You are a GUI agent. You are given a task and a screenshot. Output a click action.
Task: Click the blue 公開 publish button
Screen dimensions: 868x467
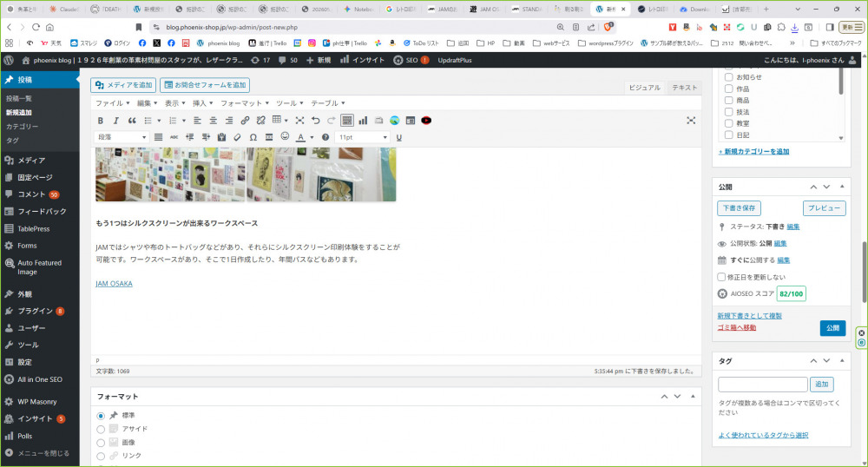point(832,328)
